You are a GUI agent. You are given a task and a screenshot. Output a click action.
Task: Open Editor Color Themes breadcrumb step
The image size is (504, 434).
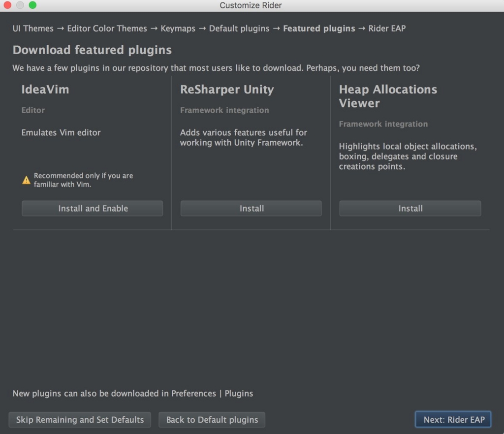[107, 29]
